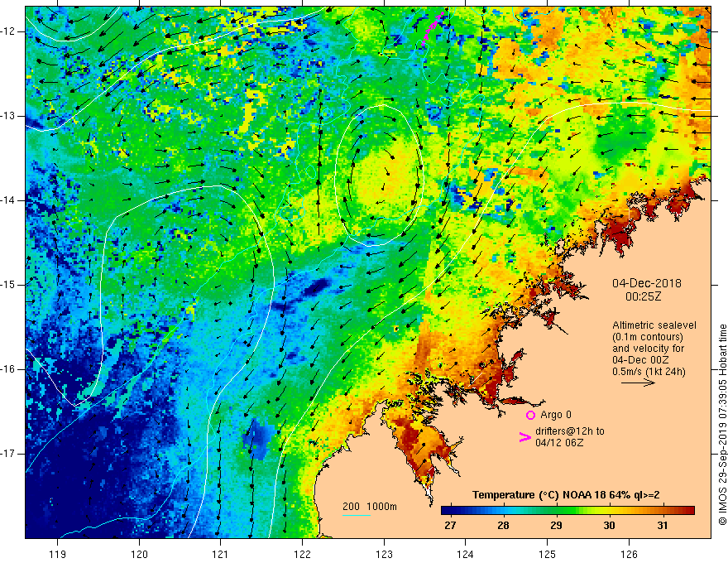Click the magenta Argo 0 circle marker

coord(530,415)
